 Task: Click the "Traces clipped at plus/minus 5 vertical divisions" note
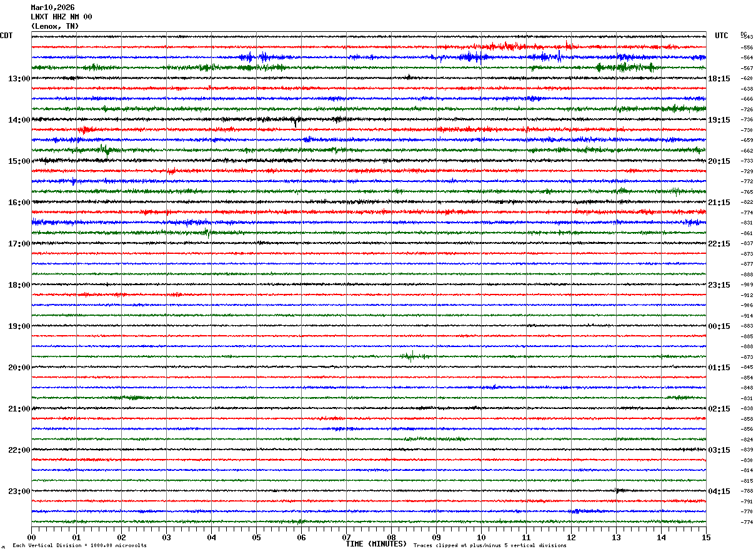coord(490,545)
